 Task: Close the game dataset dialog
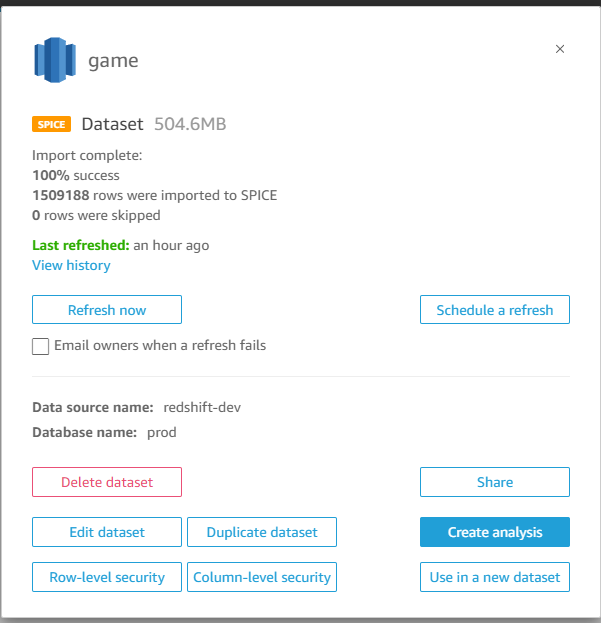point(560,49)
